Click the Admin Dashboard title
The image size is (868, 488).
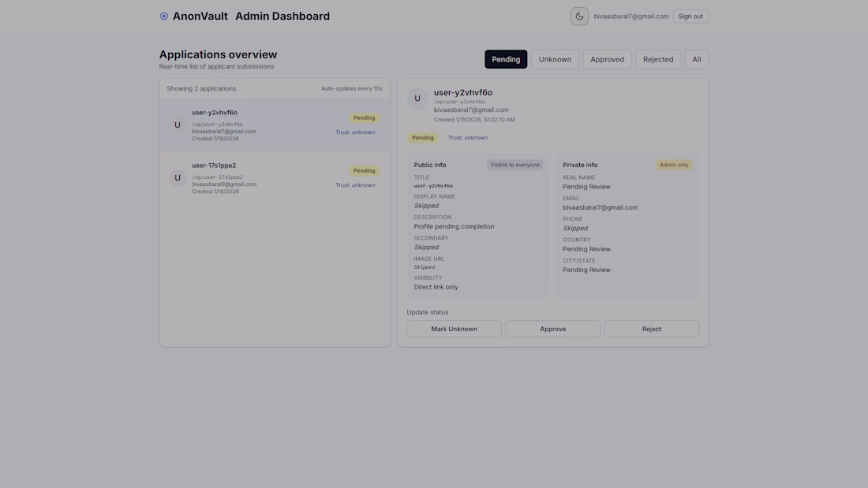[282, 16]
